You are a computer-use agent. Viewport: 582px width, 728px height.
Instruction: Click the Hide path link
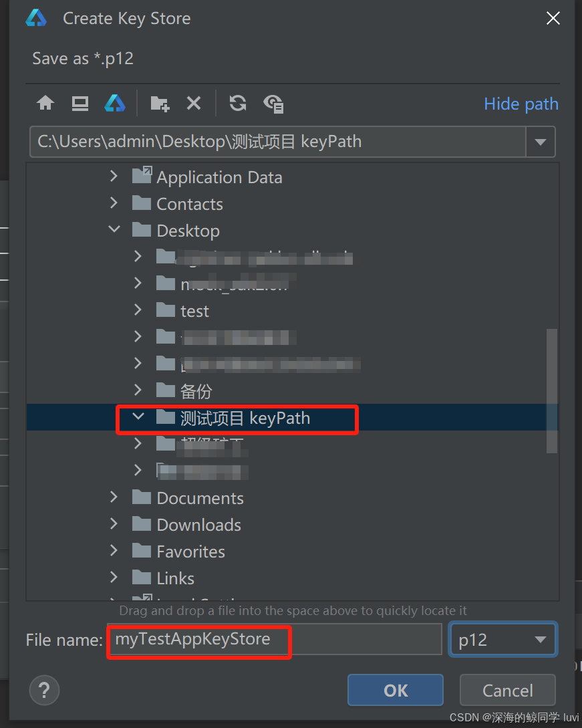[521, 104]
